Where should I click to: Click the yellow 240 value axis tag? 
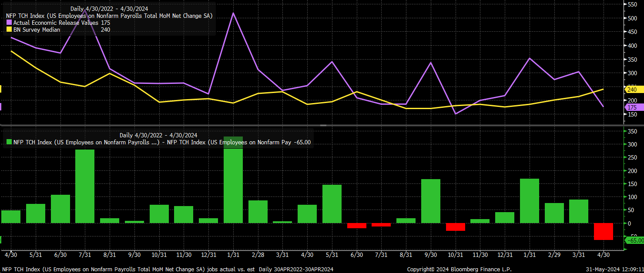(634, 90)
